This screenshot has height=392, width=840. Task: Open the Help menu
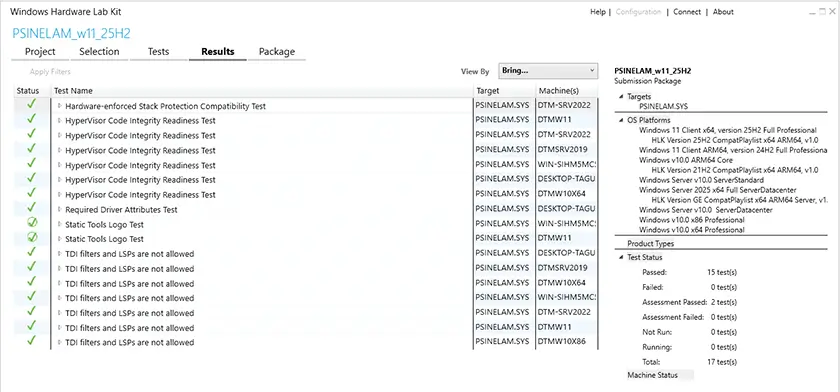pyautogui.click(x=598, y=12)
